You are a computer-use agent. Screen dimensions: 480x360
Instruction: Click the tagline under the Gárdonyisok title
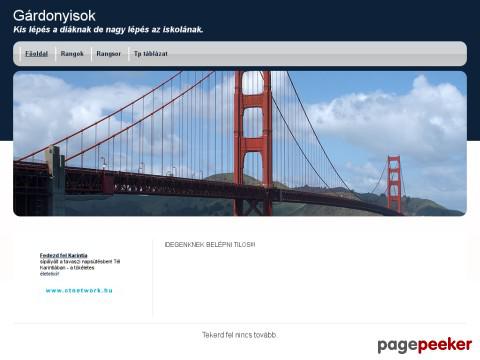(108, 30)
